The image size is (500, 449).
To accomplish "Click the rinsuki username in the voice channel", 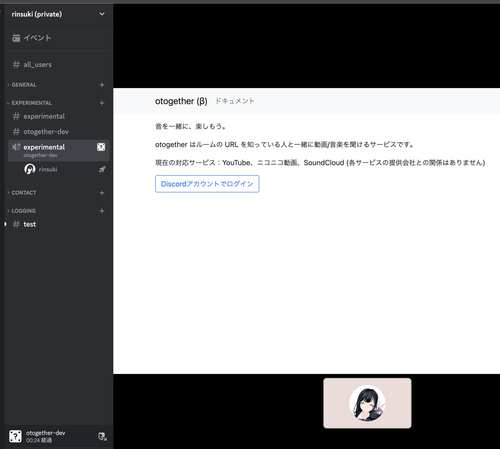I will (48, 169).
